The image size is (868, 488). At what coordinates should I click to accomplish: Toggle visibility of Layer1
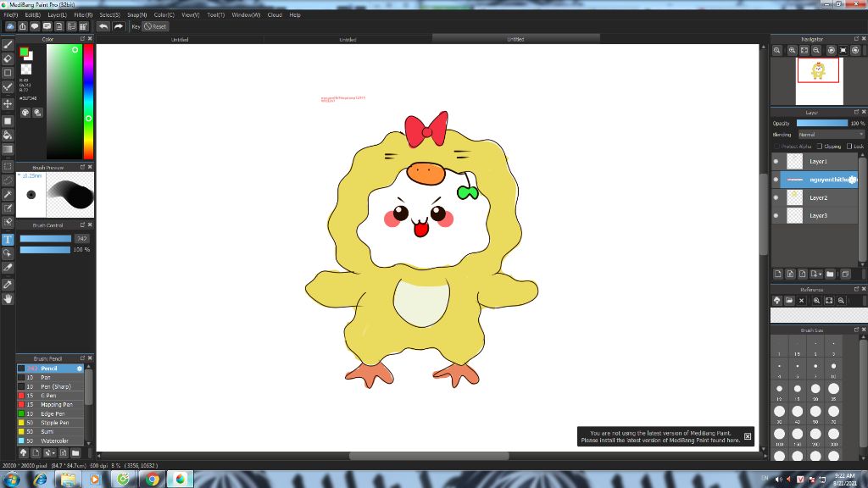776,162
